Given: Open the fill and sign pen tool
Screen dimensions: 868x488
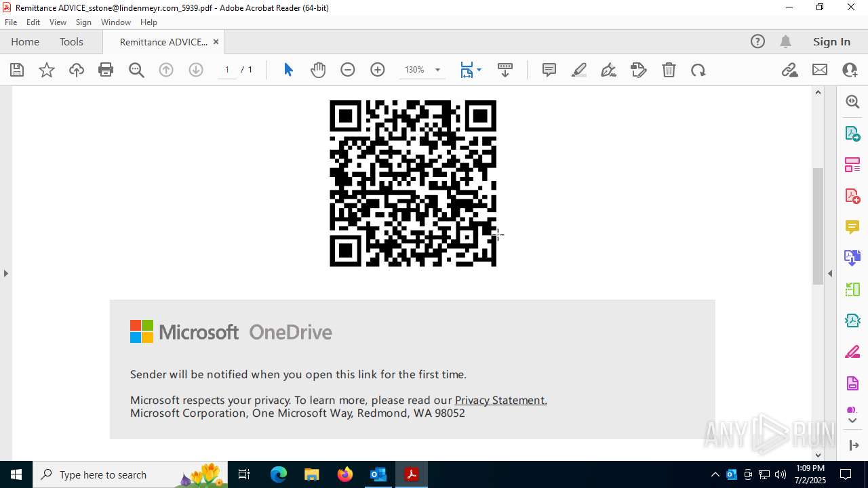Looking at the screenshot, I should (609, 70).
